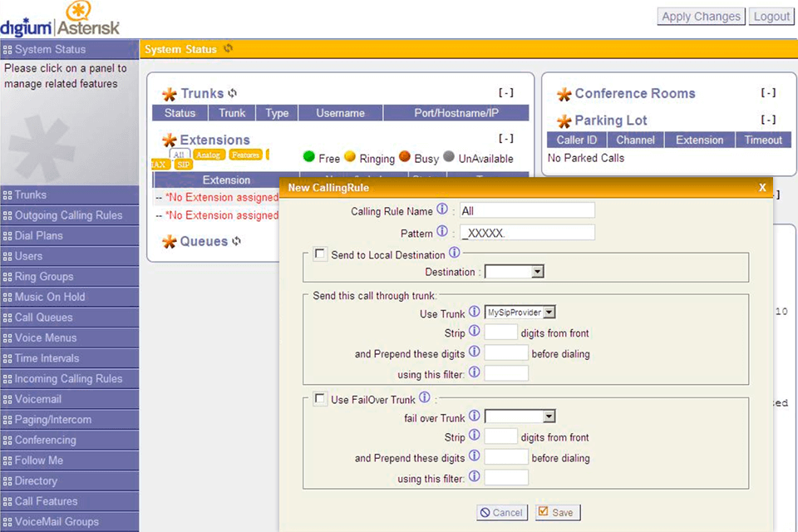Click info icon beside Pattern field
Screen dimensions: 798x532
pos(442,233)
